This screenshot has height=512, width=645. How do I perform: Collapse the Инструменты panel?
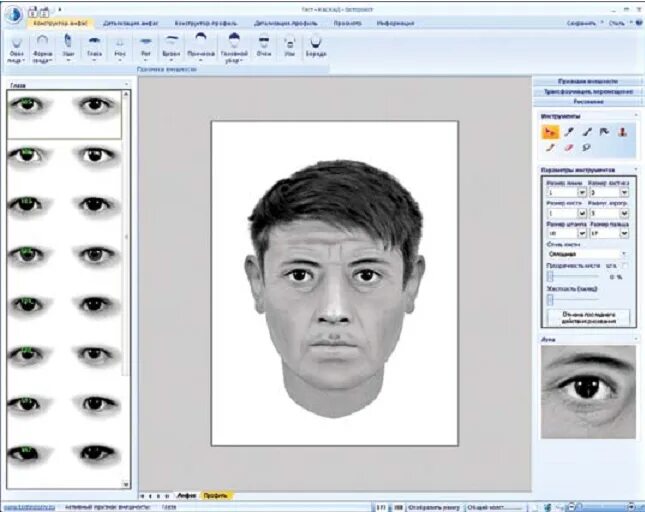(x=636, y=116)
